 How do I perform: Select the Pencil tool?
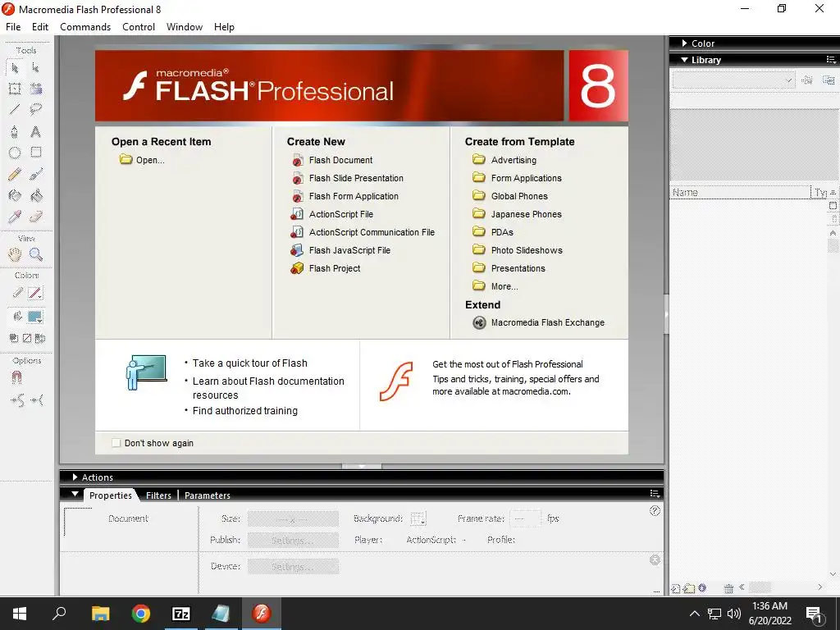pos(15,174)
